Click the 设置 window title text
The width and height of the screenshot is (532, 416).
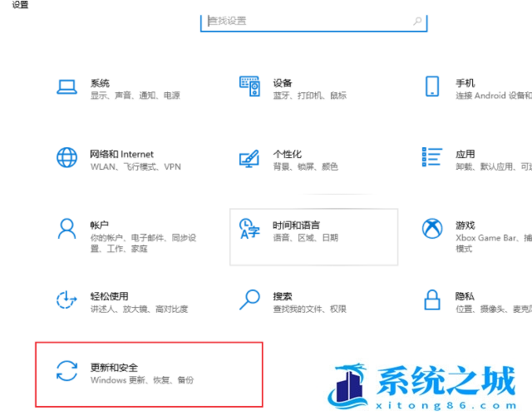pos(20,5)
